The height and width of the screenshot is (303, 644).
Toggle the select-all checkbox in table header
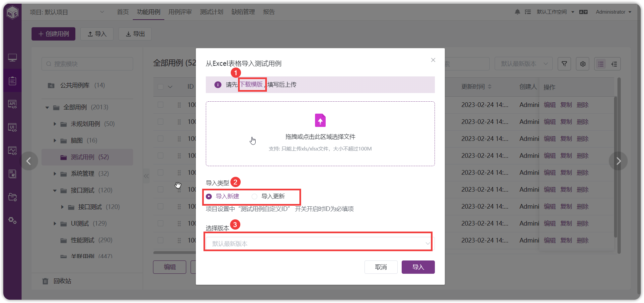pos(161,87)
